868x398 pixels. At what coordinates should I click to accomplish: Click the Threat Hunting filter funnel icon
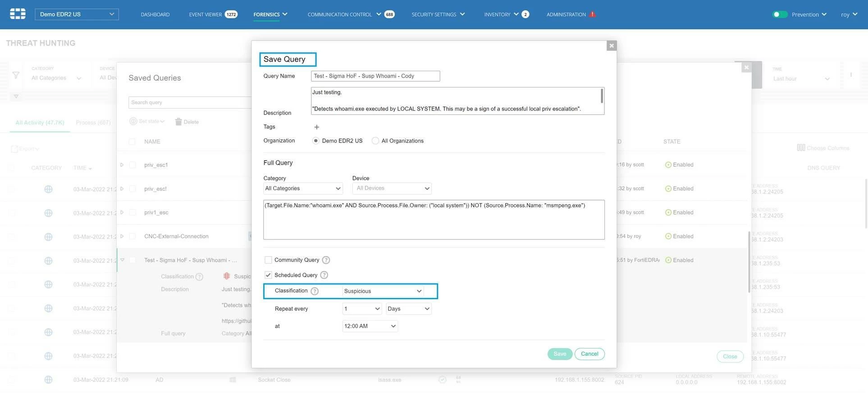(16, 75)
